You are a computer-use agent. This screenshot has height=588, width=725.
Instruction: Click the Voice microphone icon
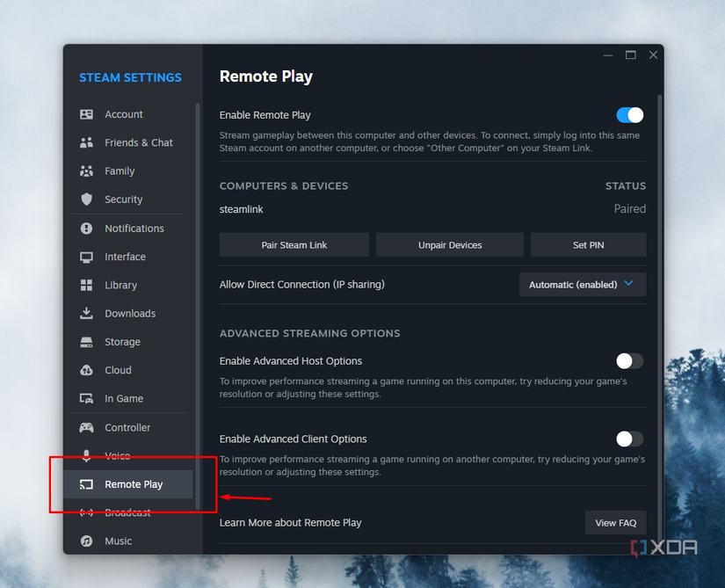(86, 456)
